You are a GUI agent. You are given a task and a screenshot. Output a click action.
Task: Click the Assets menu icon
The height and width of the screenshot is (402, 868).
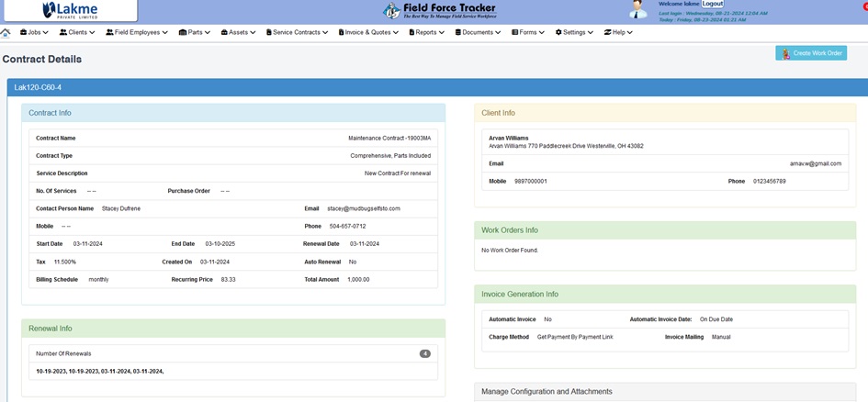[x=223, y=33]
